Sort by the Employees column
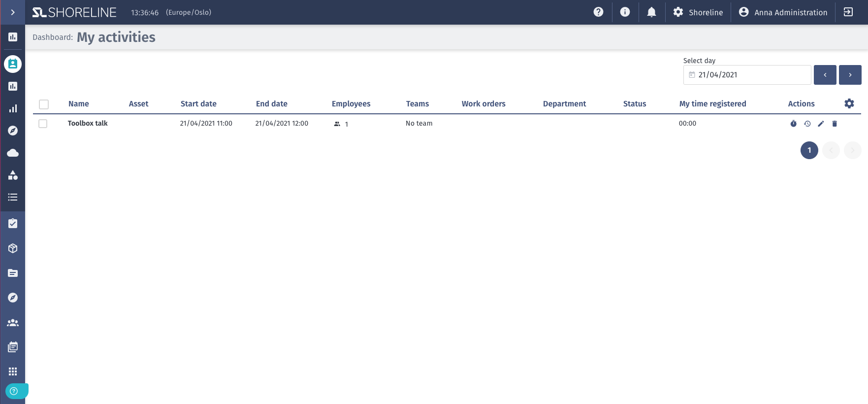Image resolution: width=868 pixels, height=404 pixels. (351, 103)
